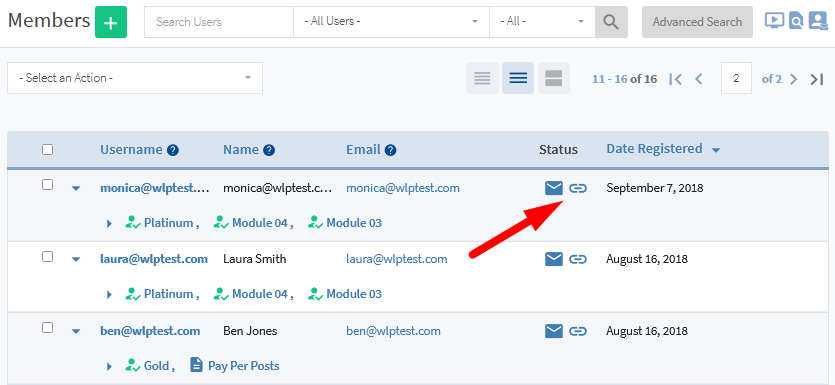
Task: Go to previous page arrow
Action: coord(699,79)
